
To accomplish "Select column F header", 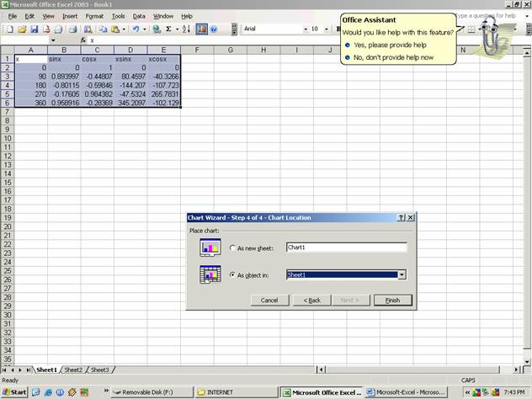I will 197,51.
